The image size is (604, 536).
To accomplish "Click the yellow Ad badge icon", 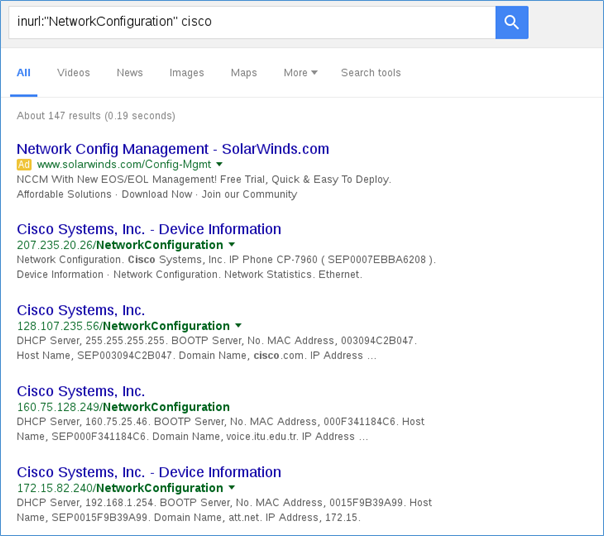I will pyautogui.click(x=24, y=164).
